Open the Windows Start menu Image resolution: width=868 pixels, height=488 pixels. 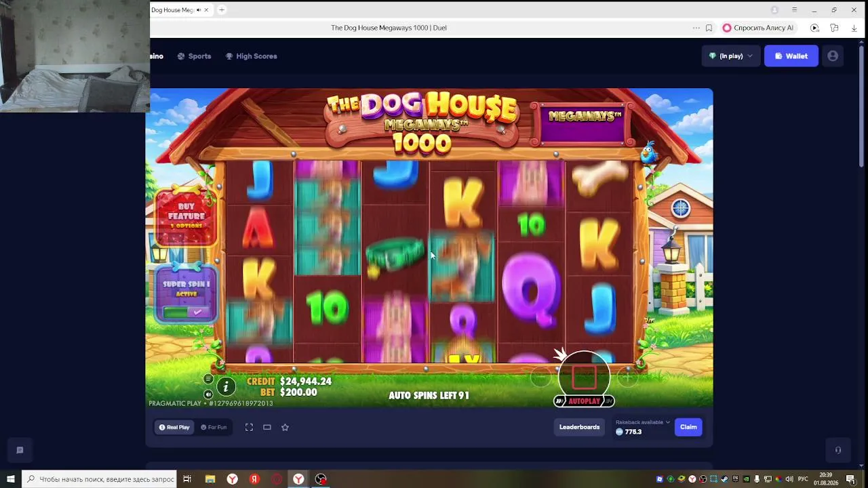11,479
